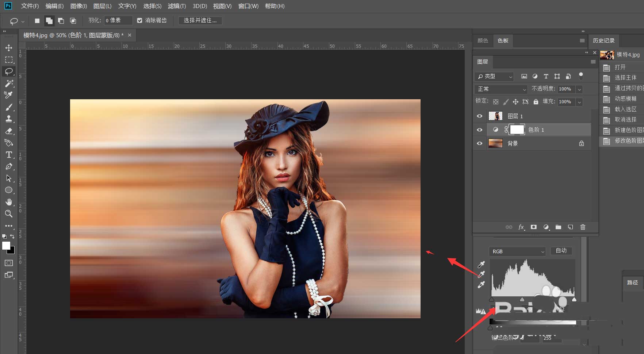
Task: Select the Pen tool
Action: (x=9, y=166)
